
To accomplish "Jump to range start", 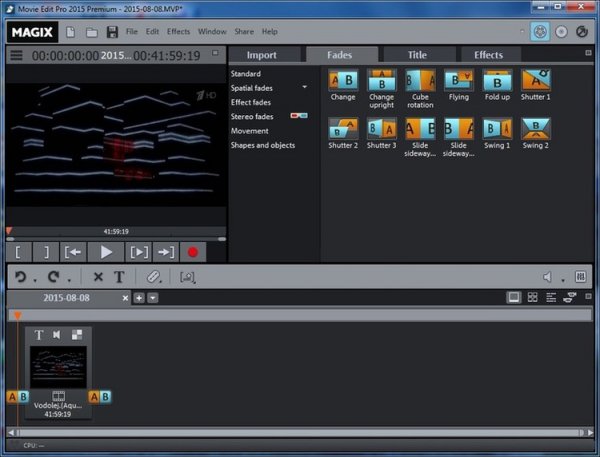I will click(73, 252).
